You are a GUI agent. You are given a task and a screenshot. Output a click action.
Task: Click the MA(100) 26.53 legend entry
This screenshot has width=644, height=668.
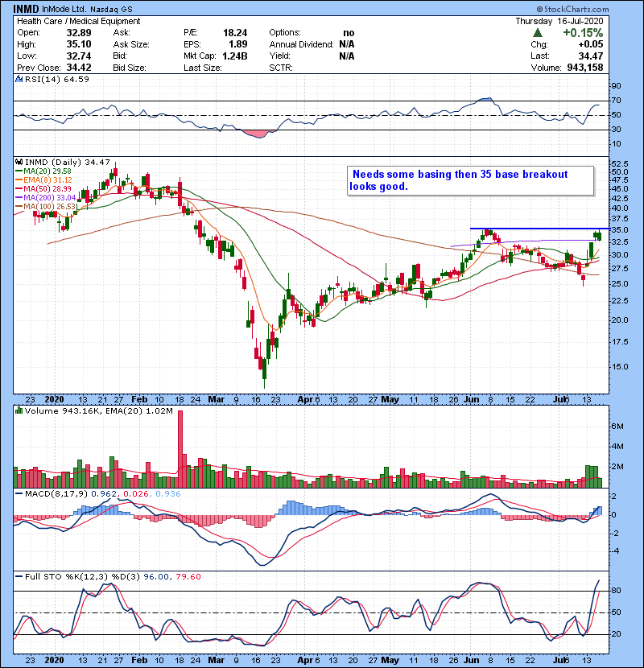pos(46,207)
